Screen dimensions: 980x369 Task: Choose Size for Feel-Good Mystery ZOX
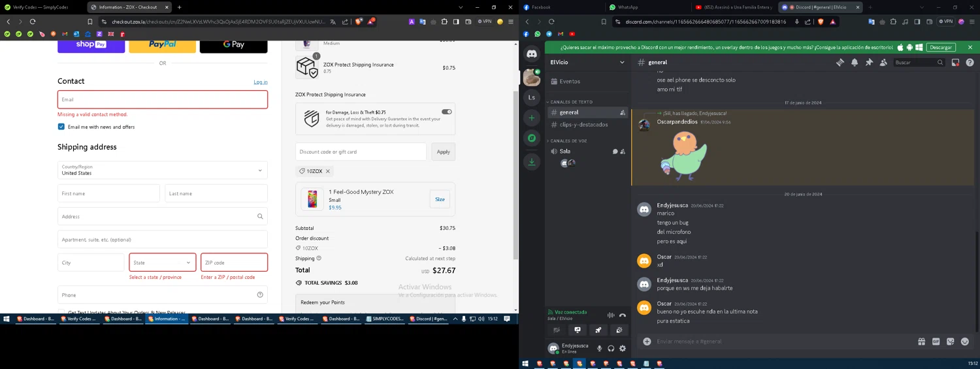tap(440, 199)
